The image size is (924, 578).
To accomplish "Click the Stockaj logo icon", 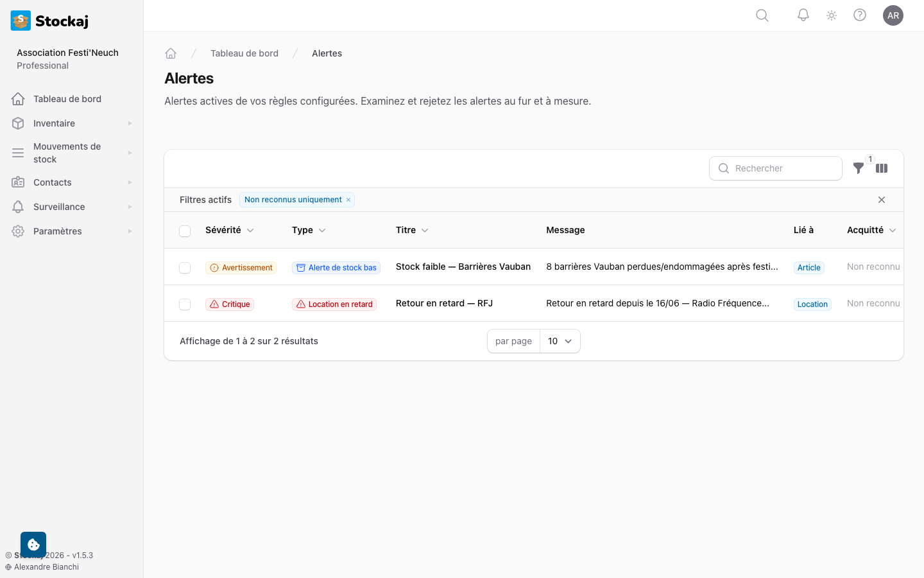I will [21, 21].
